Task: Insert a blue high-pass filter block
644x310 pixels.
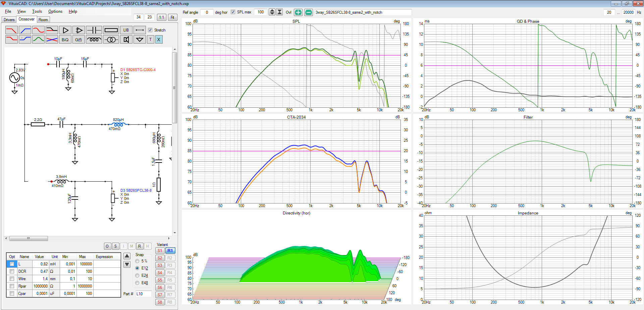Action: (x=25, y=30)
